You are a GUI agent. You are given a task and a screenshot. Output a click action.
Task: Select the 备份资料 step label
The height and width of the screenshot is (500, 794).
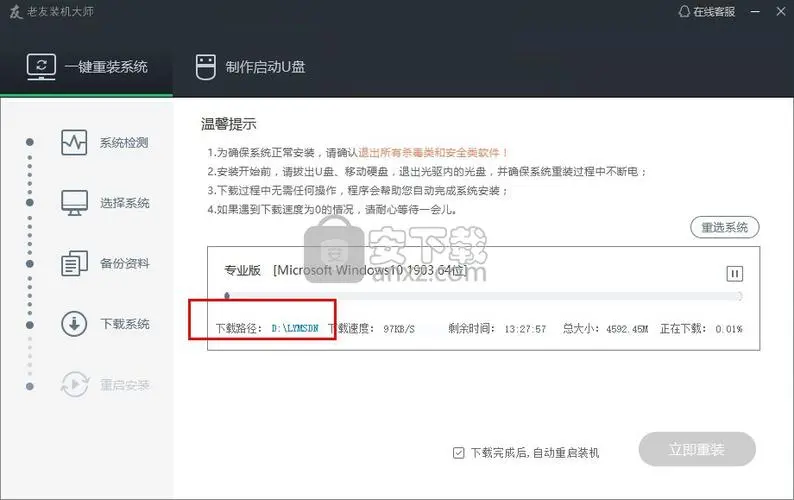coord(125,263)
